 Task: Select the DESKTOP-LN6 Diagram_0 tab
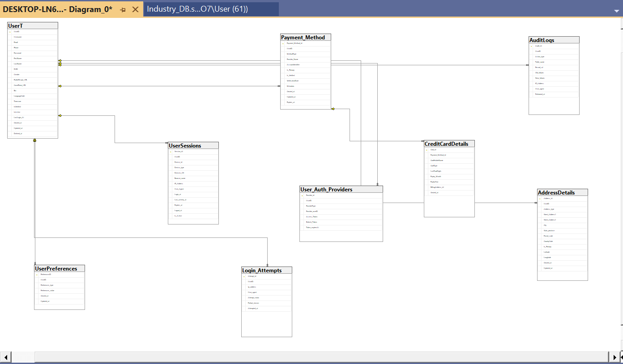(57, 9)
